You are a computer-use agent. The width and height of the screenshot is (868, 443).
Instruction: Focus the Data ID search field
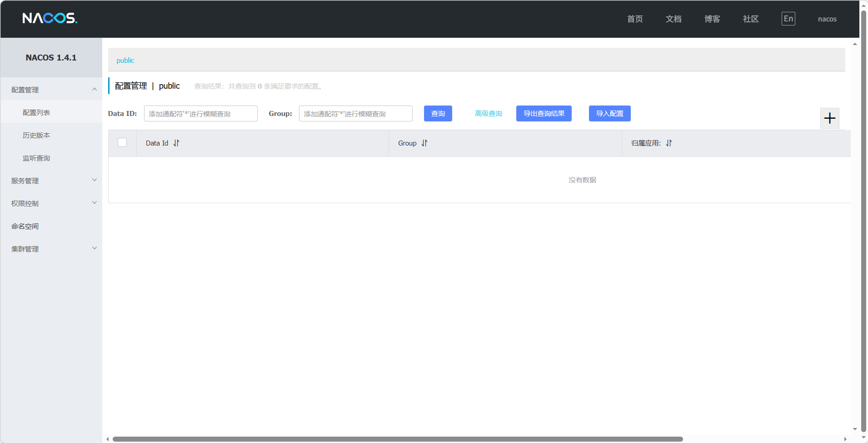(x=201, y=114)
